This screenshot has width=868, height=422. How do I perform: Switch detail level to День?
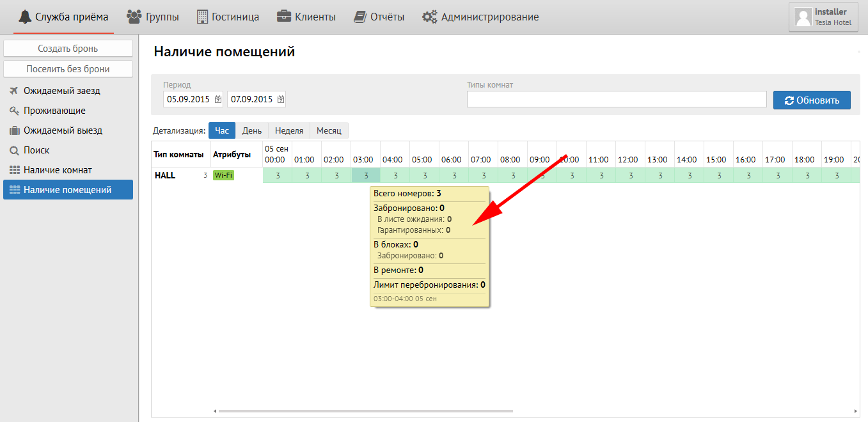point(252,130)
